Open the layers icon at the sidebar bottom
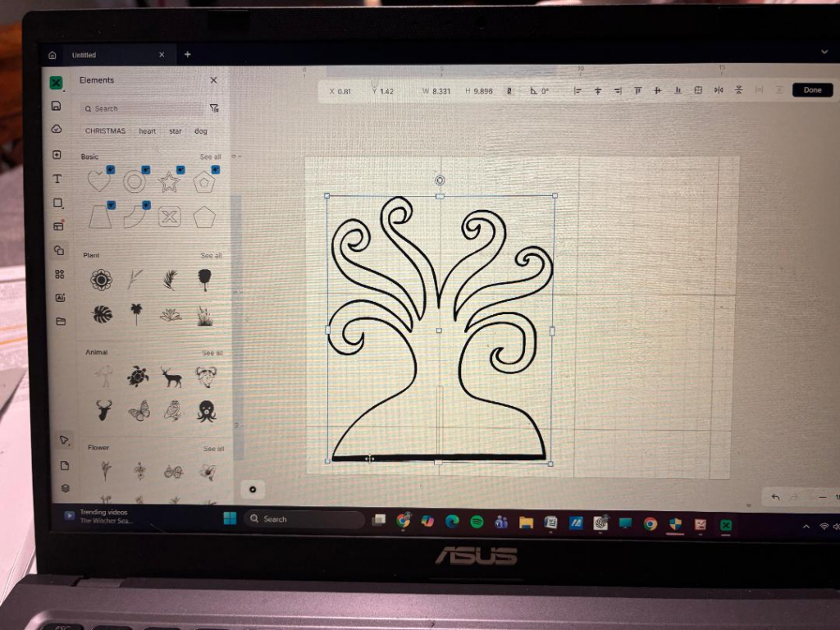The height and width of the screenshot is (630, 840). (66, 488)
